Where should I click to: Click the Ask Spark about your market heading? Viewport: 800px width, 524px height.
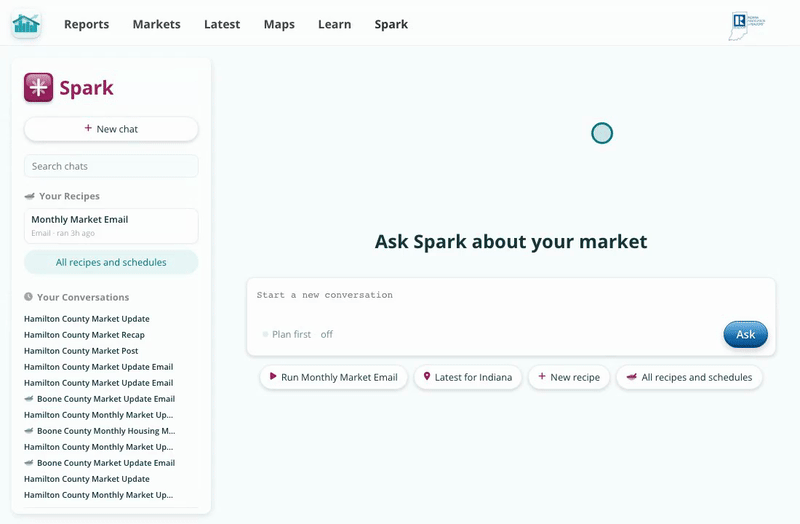click(511, 242)
